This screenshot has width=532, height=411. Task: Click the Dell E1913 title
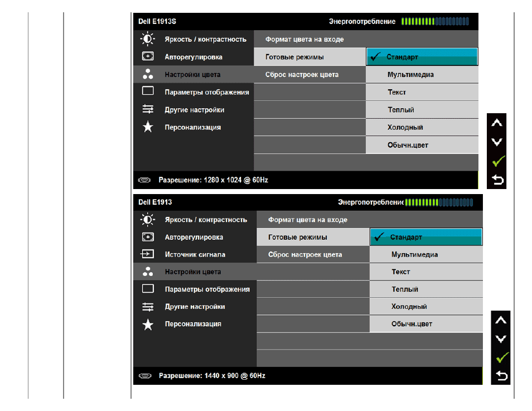(x=155, y=202)
